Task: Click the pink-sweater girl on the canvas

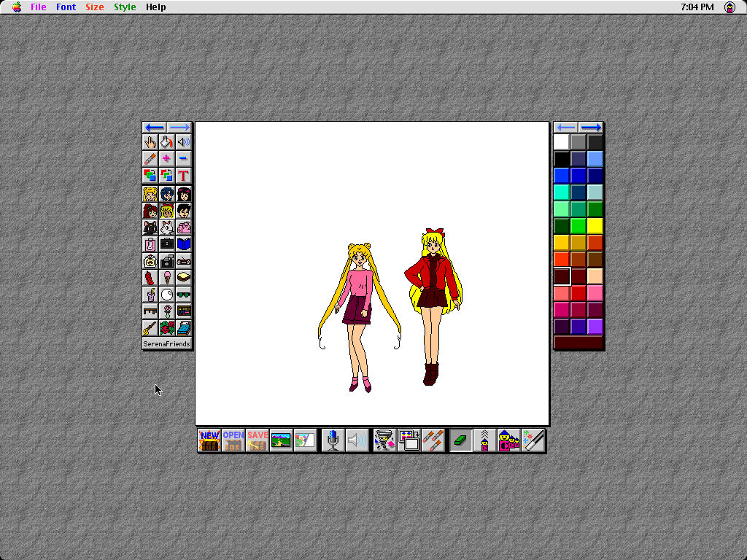Action: coord(360,318)
